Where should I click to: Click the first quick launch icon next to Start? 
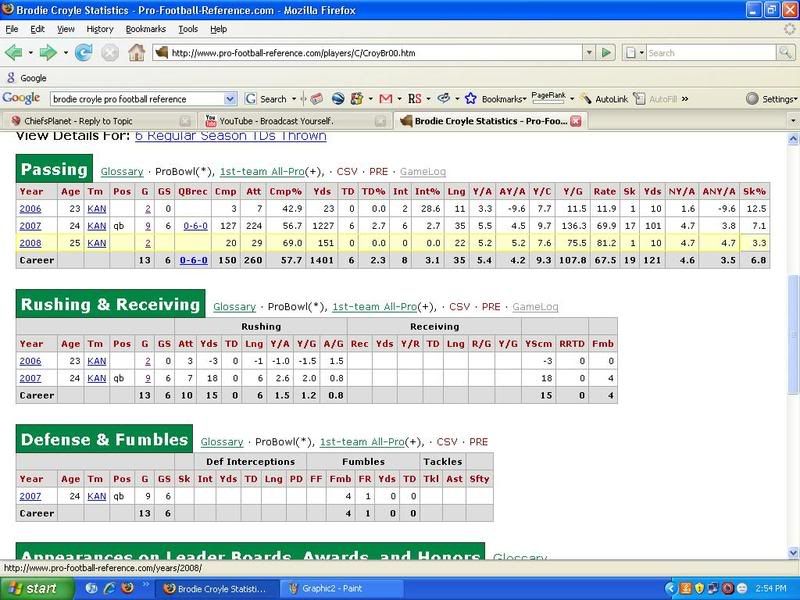click(92, 588)
